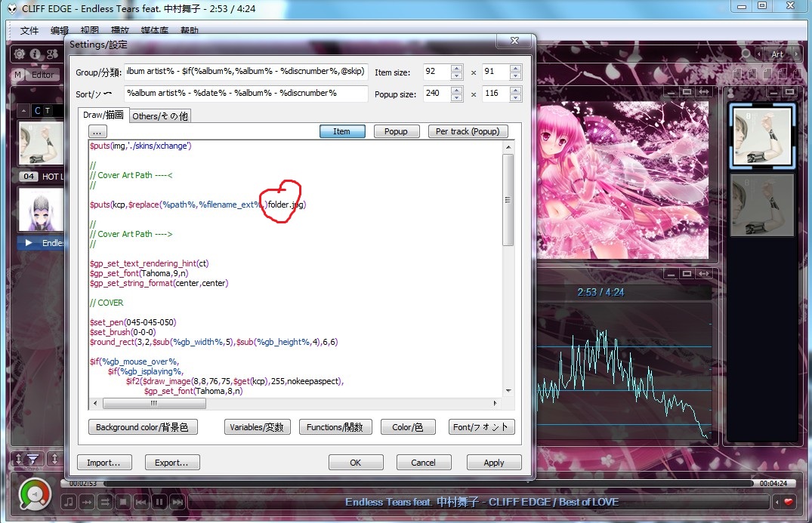Select the Per track (Popup) toggle button
812x523 pixels.
point(468,131)
